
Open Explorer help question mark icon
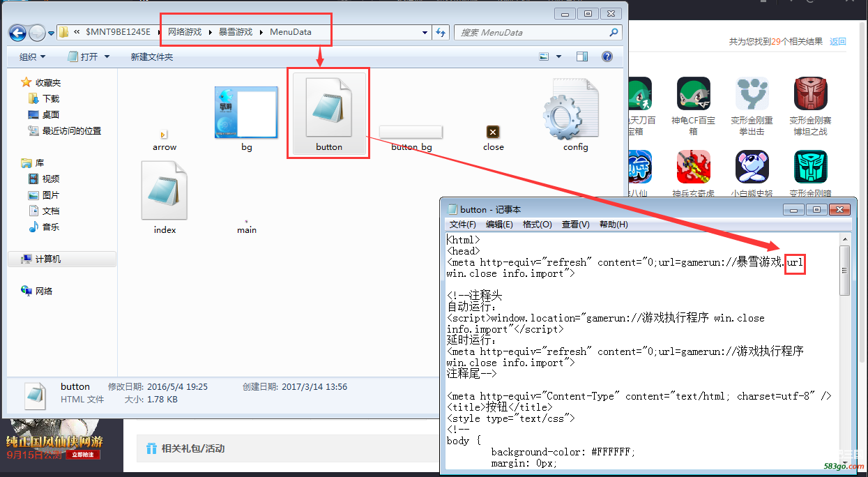pyautogui.click(x=607, y=56)
